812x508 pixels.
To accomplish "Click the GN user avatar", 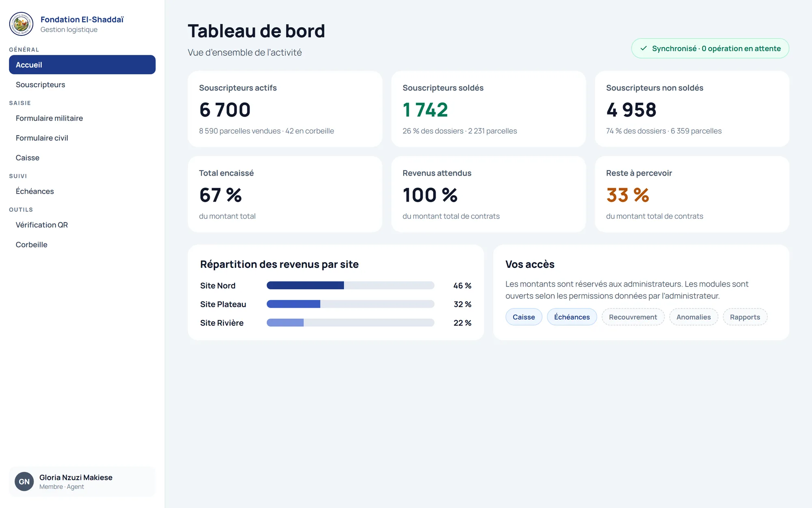I will [x=24, y=482].
